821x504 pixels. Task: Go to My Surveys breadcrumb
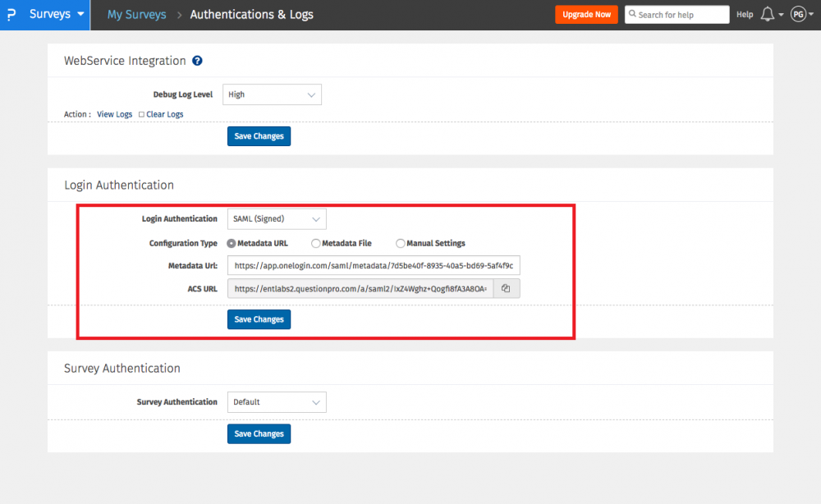135,14
